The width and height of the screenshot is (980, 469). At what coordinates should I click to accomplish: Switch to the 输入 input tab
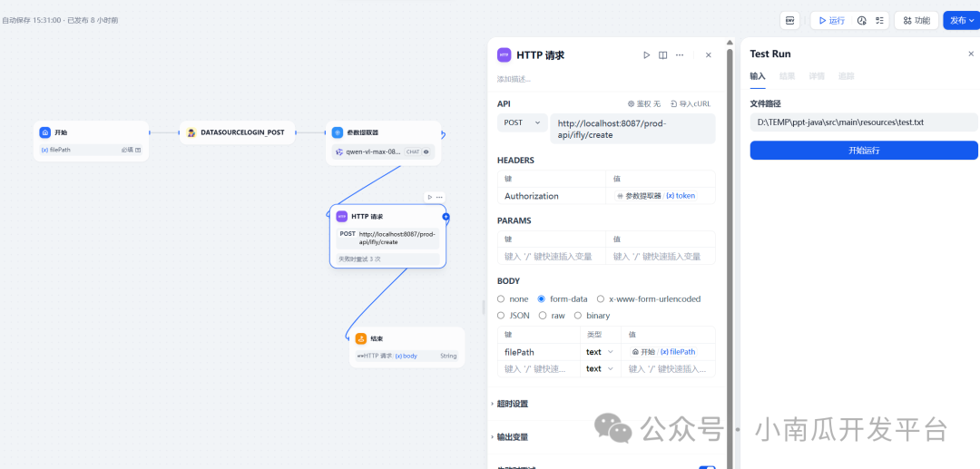point(758,76)
